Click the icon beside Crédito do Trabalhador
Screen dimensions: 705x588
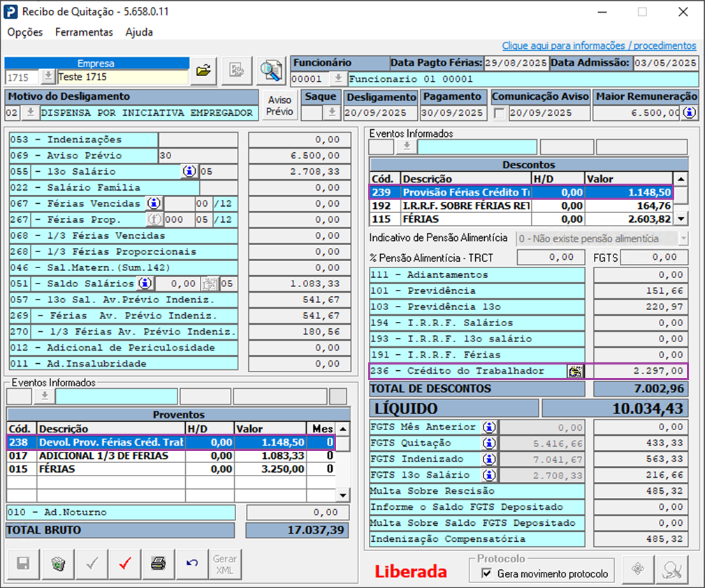pos(575,372)
